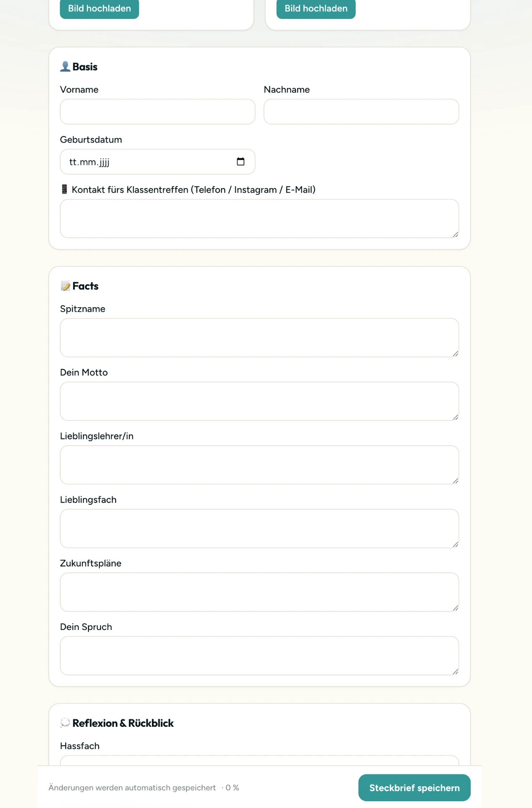Image resolution: width=532 pixels, height=808 pixels.
Task: Click the Kontakt textarea resize handle
Action: click(455, 234)
